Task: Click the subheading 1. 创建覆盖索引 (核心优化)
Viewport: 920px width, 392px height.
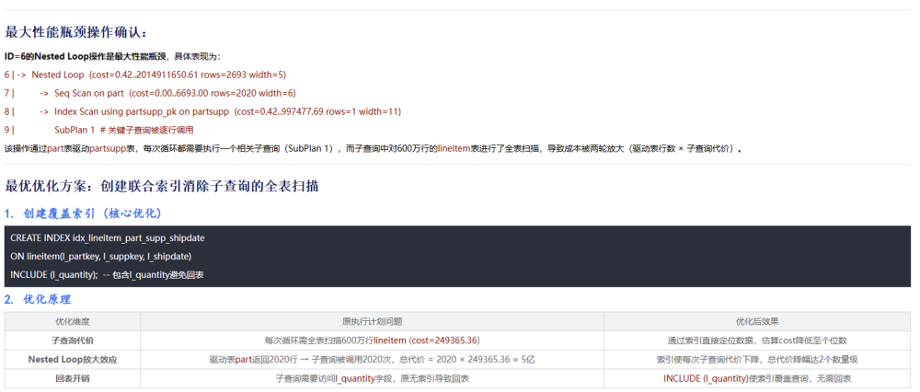Action: coord(83,214)
